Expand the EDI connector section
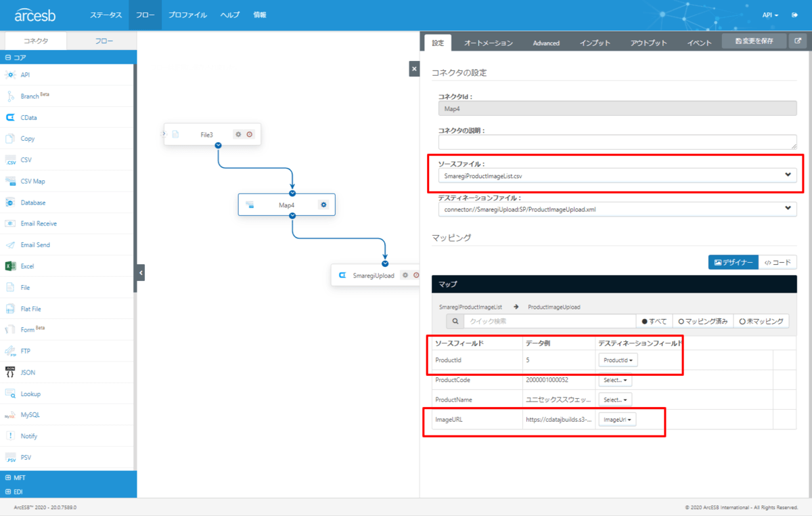 pyautogui.click(x=68, y=492)
